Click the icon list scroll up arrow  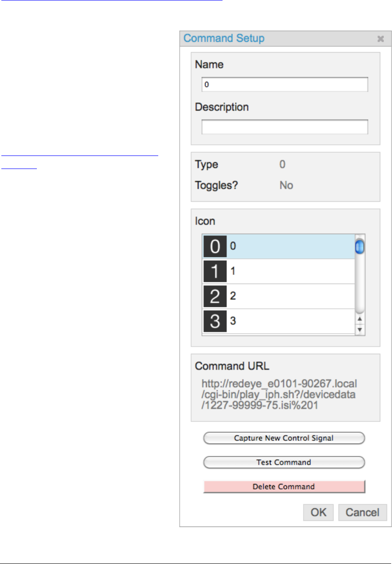(360, 320)
